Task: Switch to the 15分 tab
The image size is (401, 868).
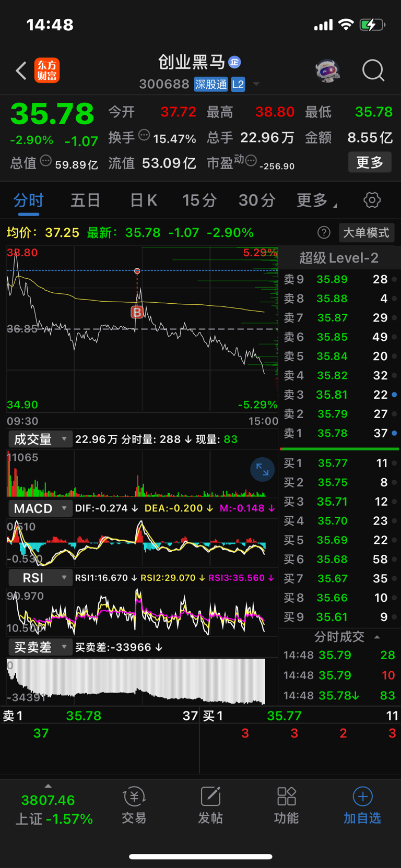Action: pos(199,200)
